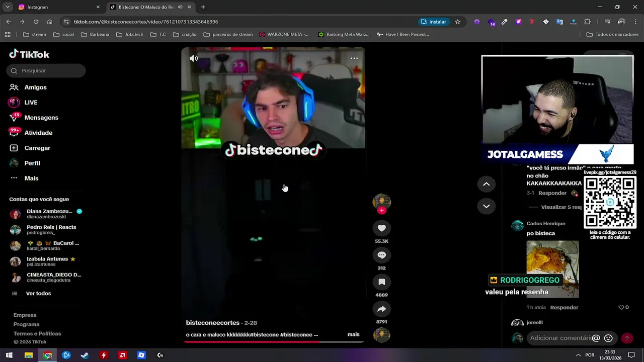Focus the 'Adicionar comentário' field
The width and height of the screenshot is (644, 362).
coord(559,338)
